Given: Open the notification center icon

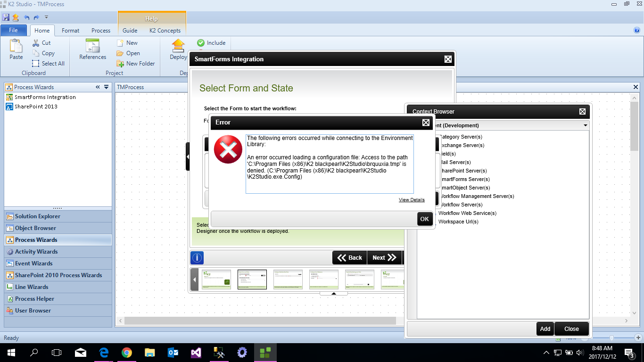Looking at the screenshot, I should [x=629, y=352].
